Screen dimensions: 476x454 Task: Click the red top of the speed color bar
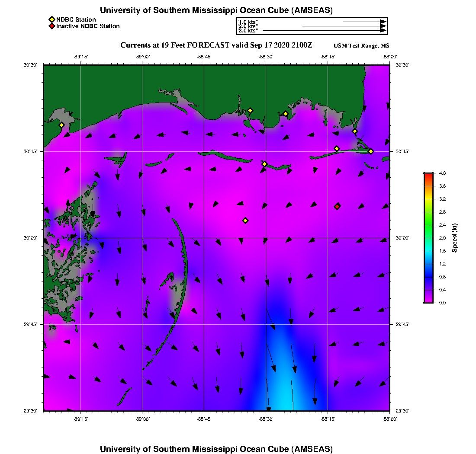[428, 175]
